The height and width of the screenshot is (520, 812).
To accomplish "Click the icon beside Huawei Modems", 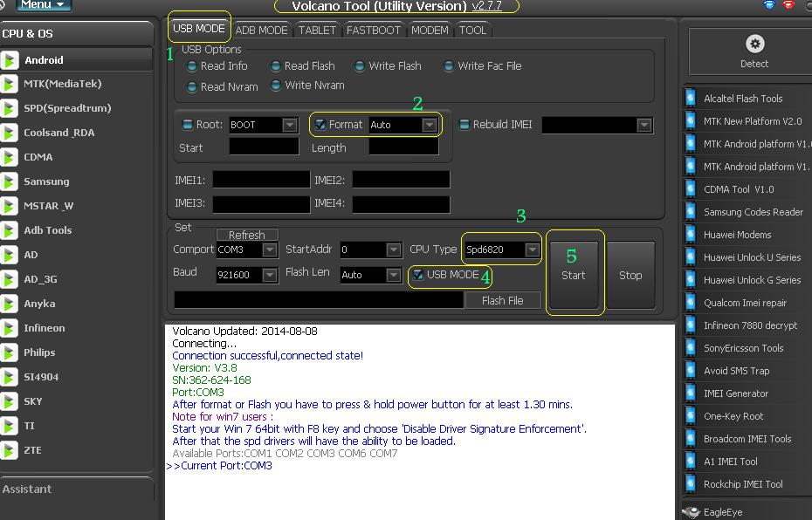I will pos(691,235).
